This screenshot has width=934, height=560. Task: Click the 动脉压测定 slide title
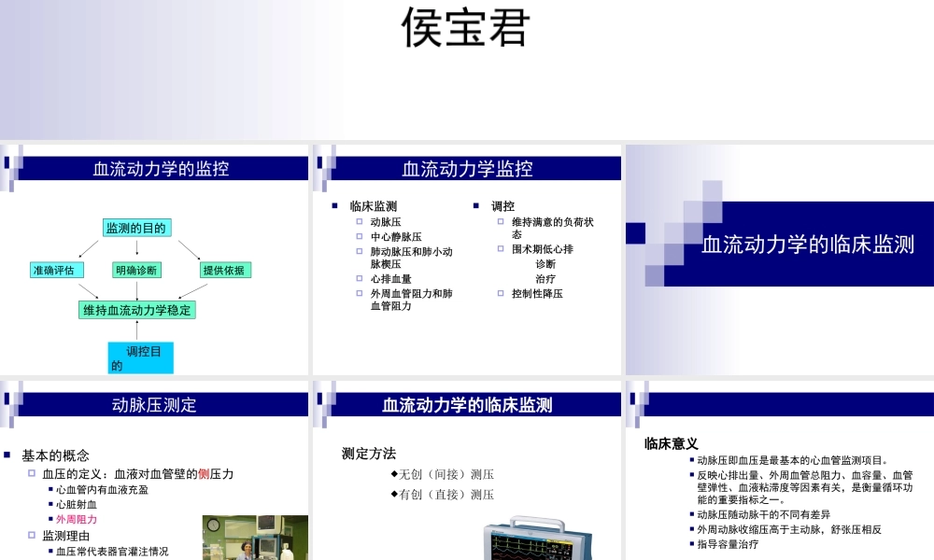click(154, 405)
